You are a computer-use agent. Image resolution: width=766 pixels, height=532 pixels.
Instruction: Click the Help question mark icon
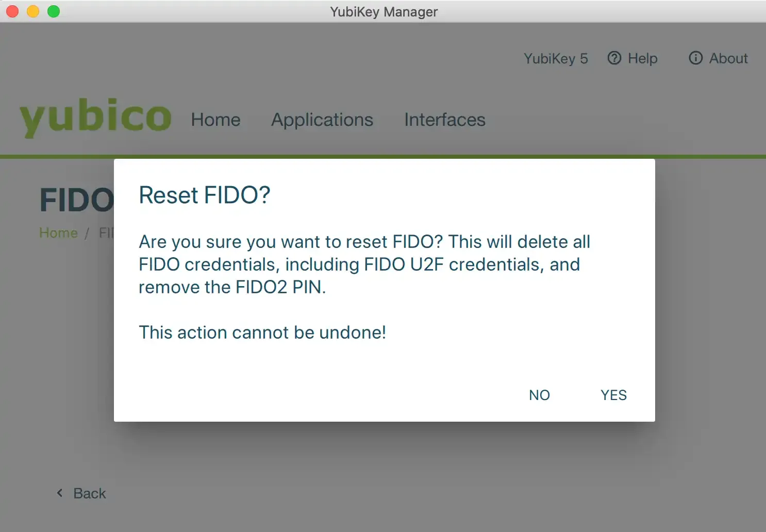pos(614,58)
